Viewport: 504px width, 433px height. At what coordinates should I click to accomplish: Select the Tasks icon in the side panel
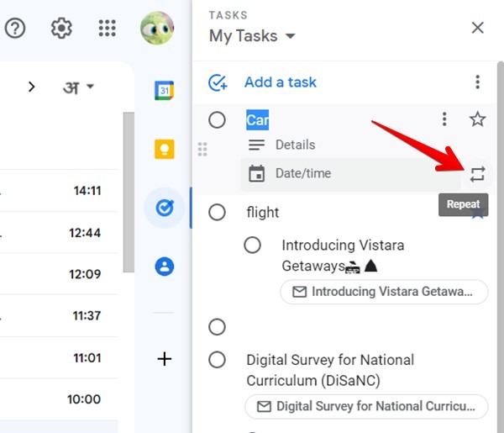[165, 208]
